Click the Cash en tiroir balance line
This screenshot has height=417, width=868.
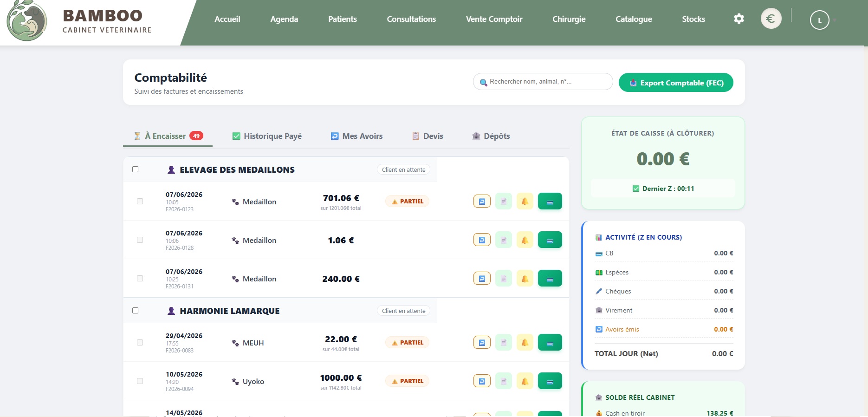(x=664, y=413)
